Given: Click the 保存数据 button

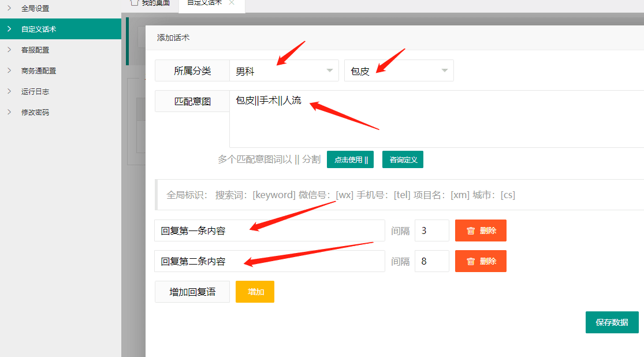Looking at the screenshot, I should [612, 322].
